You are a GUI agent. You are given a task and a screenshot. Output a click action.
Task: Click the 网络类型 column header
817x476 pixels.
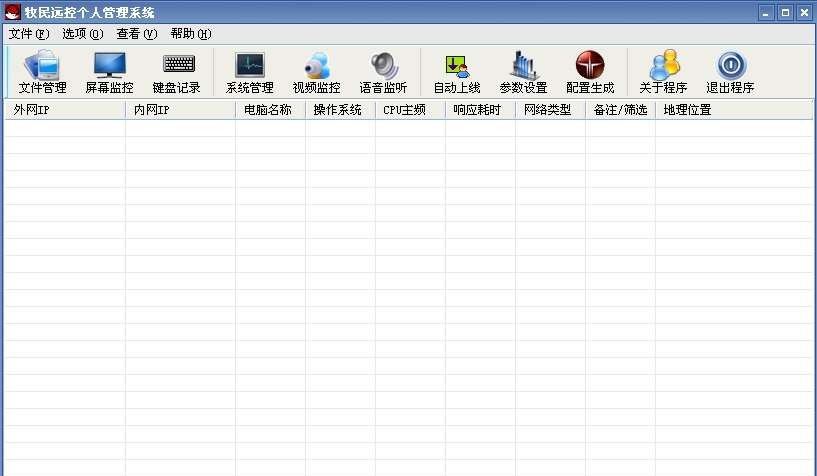pyautogui.click(x=550, y=110)
